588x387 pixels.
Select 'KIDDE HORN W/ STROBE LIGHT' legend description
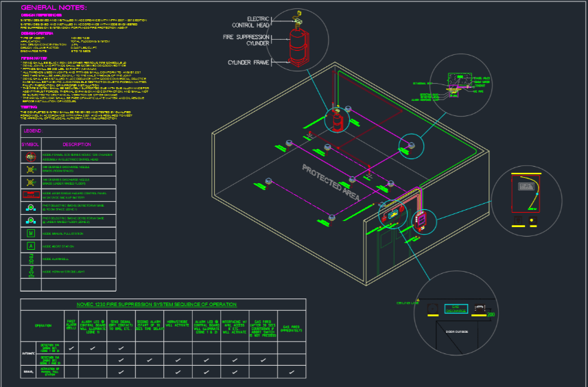[63, 272]
